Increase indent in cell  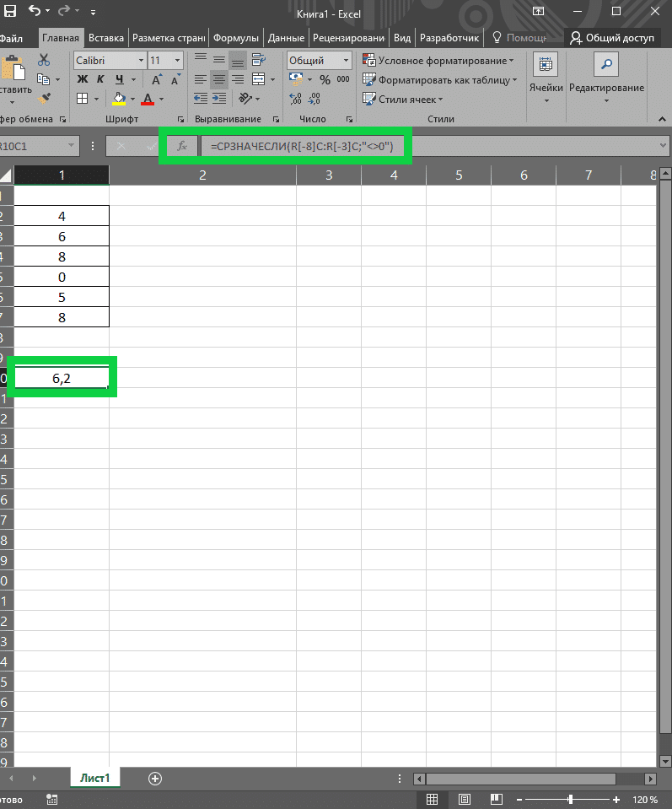pos(219,99)
